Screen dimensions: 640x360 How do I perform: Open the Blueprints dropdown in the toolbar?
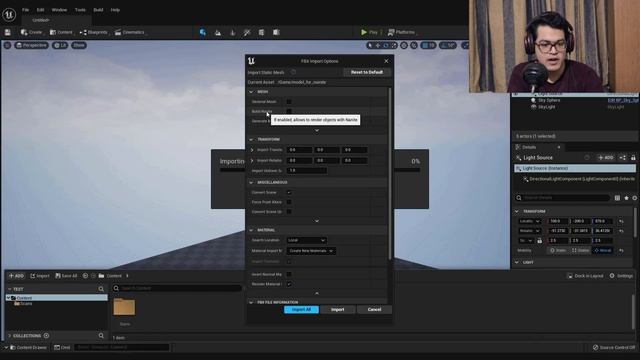[x=94, y=32]
